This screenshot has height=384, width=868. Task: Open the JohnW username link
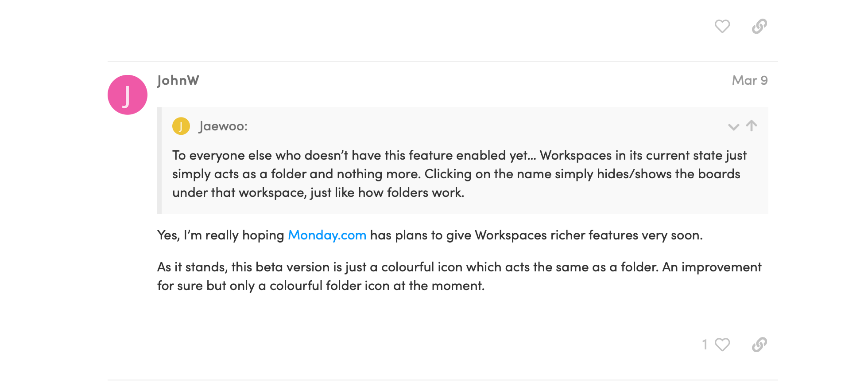pyautogui.click(x=178, y=80)
